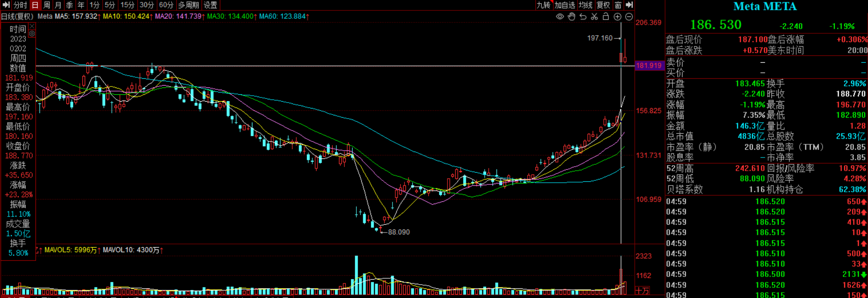Screen dimensions: 868x298
Task: Switch to 分时 intraday chart tab
Action: (20, 5)
